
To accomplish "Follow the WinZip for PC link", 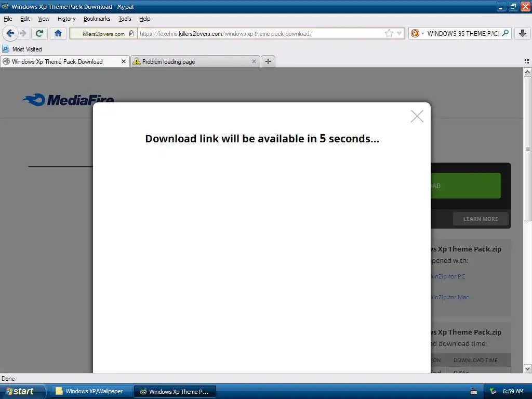I will coord(448,276).
